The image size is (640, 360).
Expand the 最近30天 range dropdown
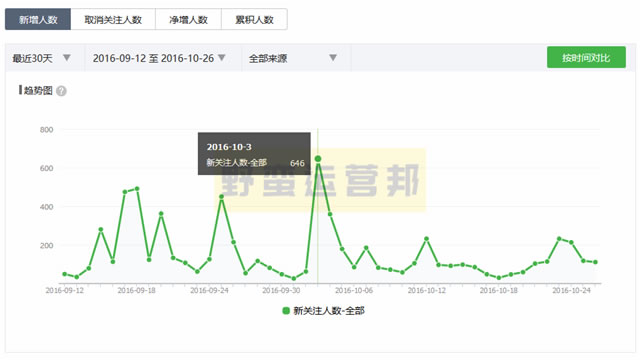click(44, 58)
